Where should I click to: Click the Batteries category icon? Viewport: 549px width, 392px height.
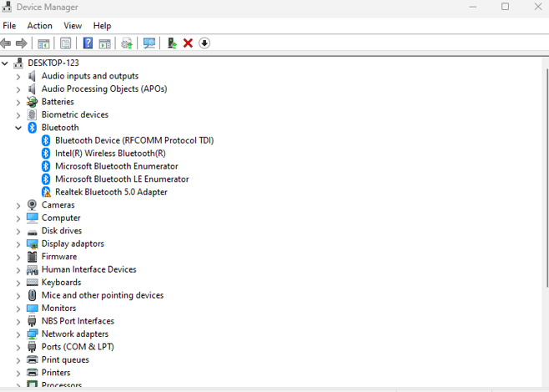click(x=33, y=102)
